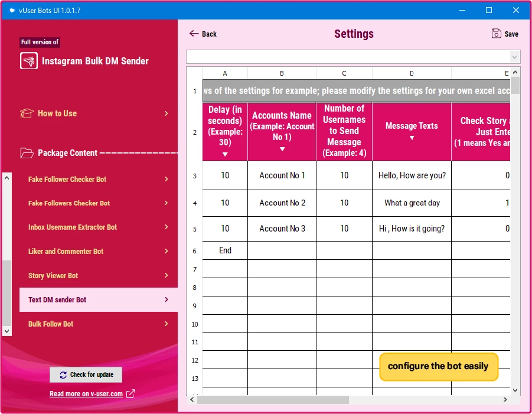The image size is (532, 414).
Task: Expand Fake Follower Checker Bot chevron
Action: click(x=167, y=179)
